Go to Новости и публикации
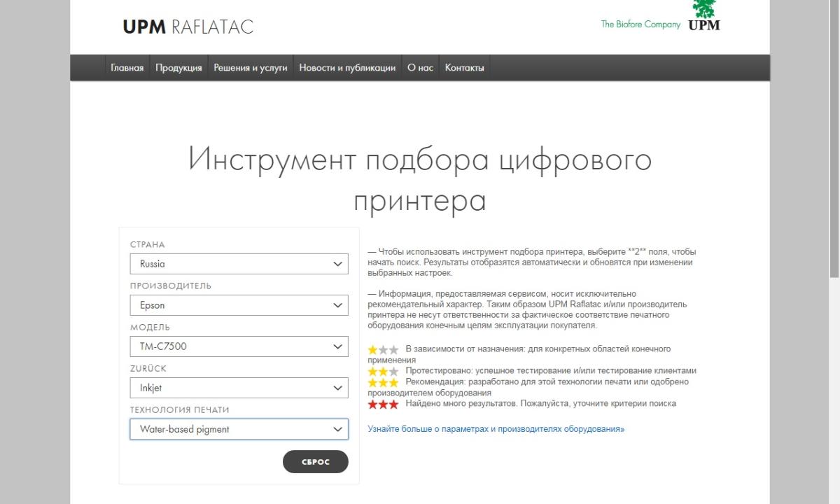This screenshot has width=840, height=504. point(347,67)
